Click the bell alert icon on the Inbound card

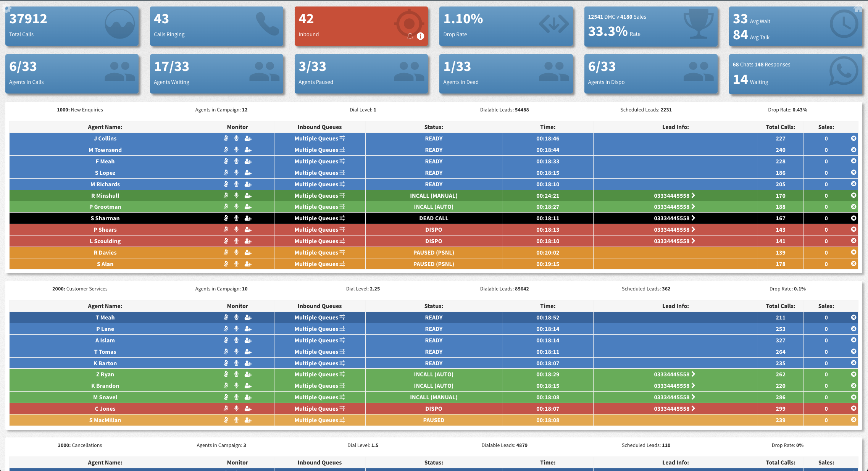[410, 37]
